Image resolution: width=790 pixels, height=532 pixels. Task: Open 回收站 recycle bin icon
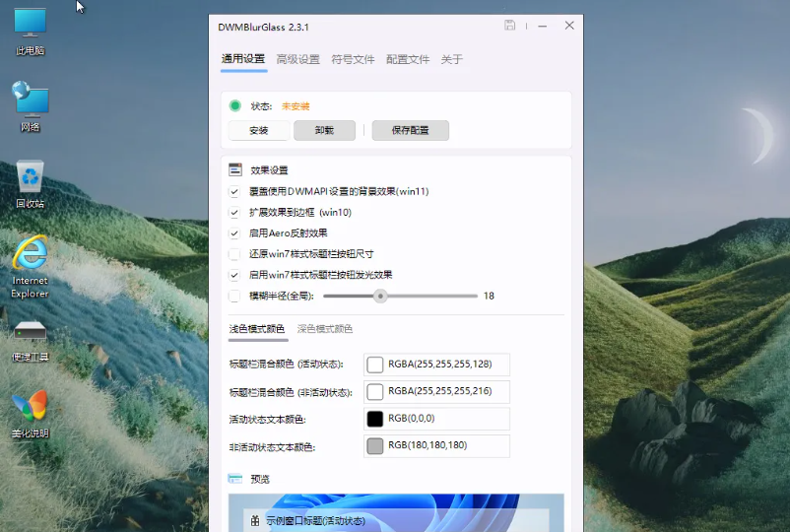[x=31, y=184]
